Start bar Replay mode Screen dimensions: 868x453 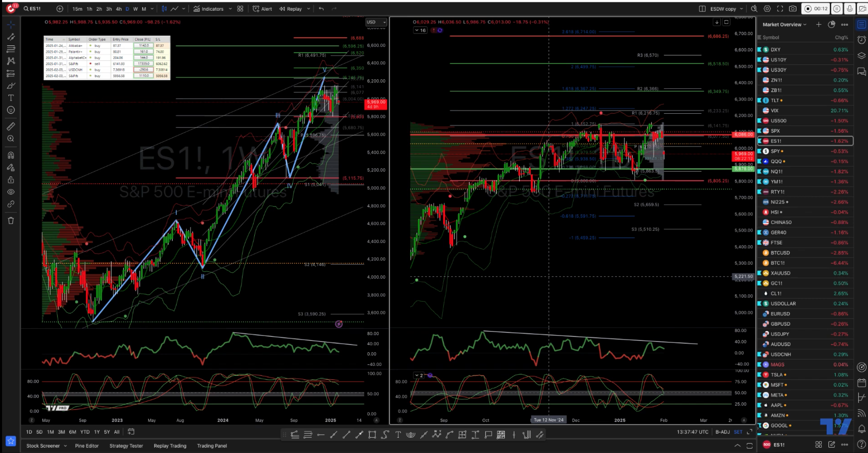point(291,9)
